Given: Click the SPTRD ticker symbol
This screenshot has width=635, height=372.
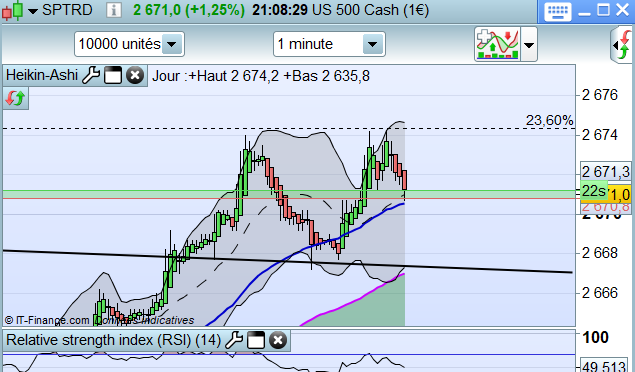Looking at the screenshot, I should click(67, 10).
